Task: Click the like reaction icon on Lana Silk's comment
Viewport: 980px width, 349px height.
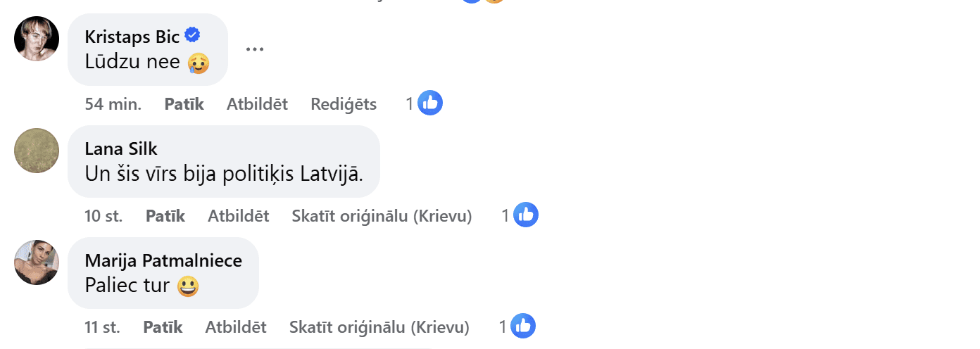Action: point(526,215)
